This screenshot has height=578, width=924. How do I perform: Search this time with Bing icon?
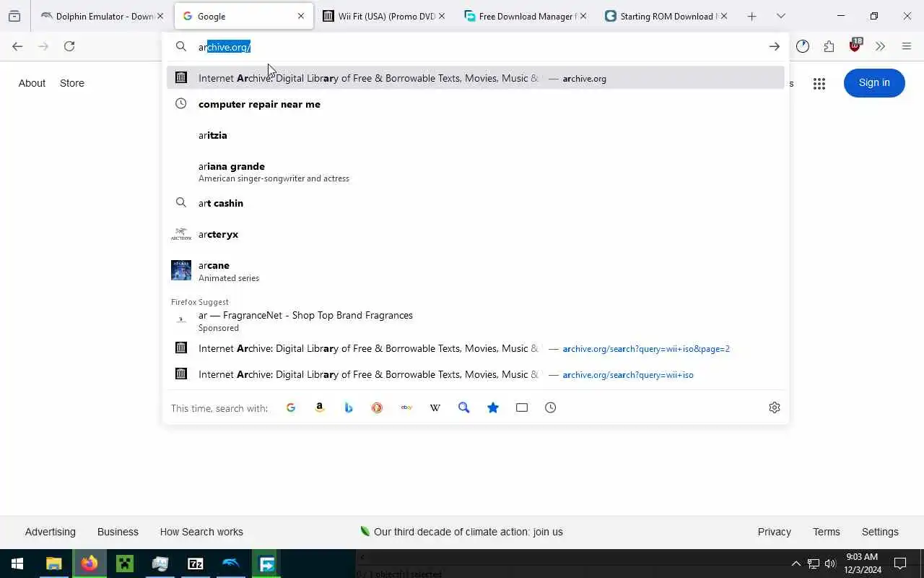pyautogui.click(x=349, y=407)
